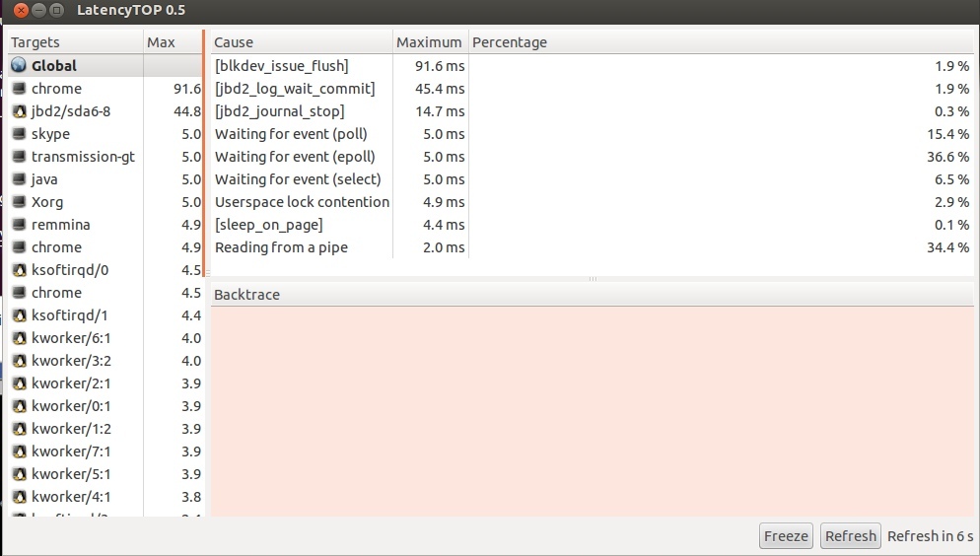Click the java process icon

(x=20, y=179)
